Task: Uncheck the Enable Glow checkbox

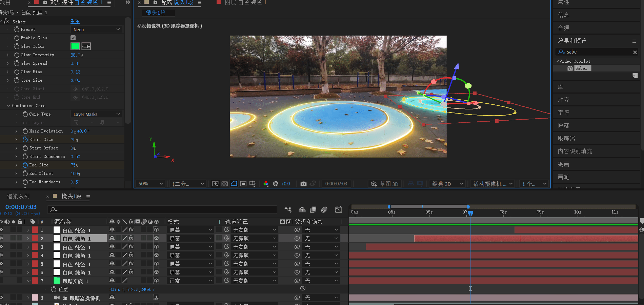Action: point(73,38)
